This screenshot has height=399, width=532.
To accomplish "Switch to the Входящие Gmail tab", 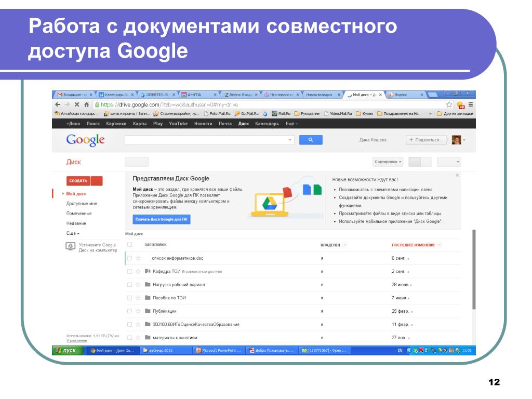I will point(74,95).
